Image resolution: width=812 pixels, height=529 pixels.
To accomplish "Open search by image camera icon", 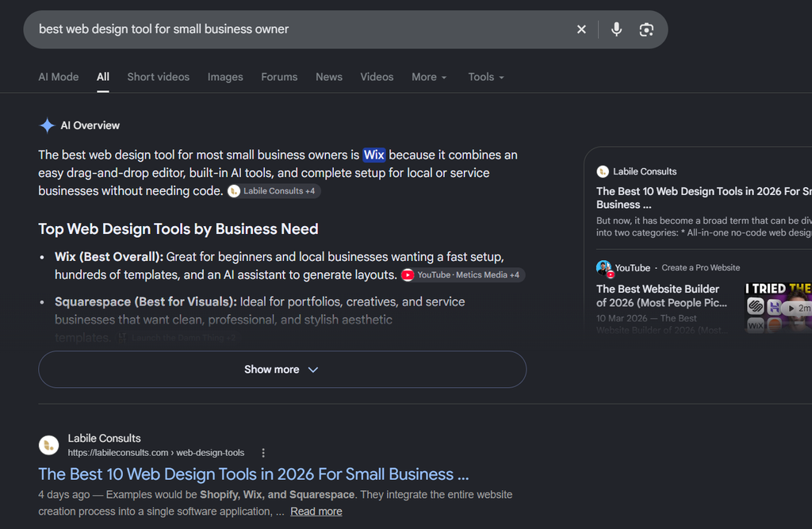I will tap(646, 29).
